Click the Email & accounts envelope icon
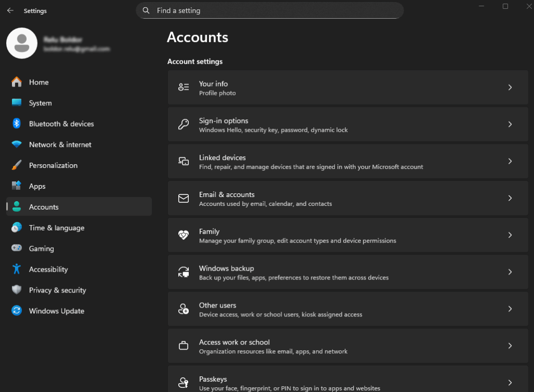Image resolution: width=534 pixels, height=392 pixels. pyautogui.click(x=184, y=198)
